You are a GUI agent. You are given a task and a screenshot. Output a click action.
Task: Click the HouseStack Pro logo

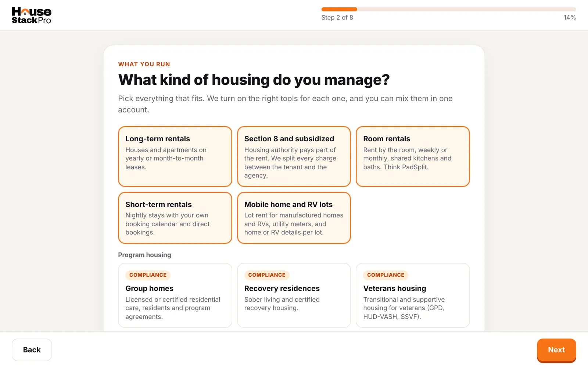click(x=31, y=15)
